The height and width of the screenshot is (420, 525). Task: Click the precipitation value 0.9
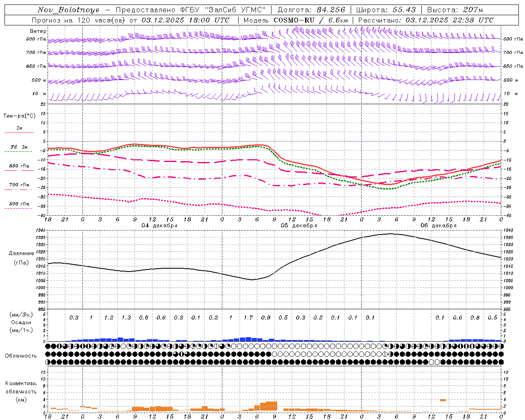coord(266,317)
